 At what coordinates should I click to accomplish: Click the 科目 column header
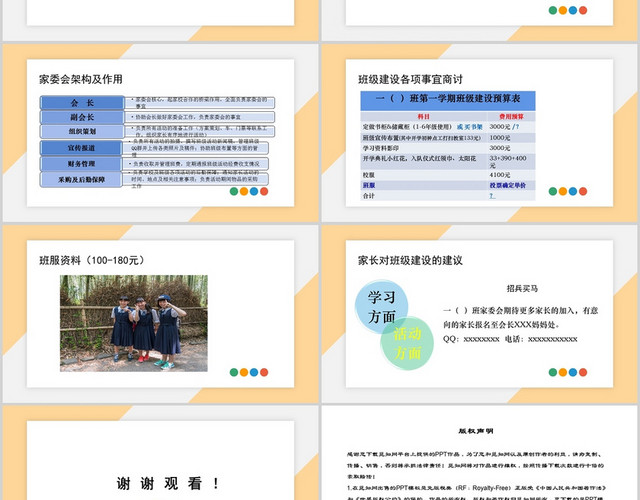[x=424, y=116]
